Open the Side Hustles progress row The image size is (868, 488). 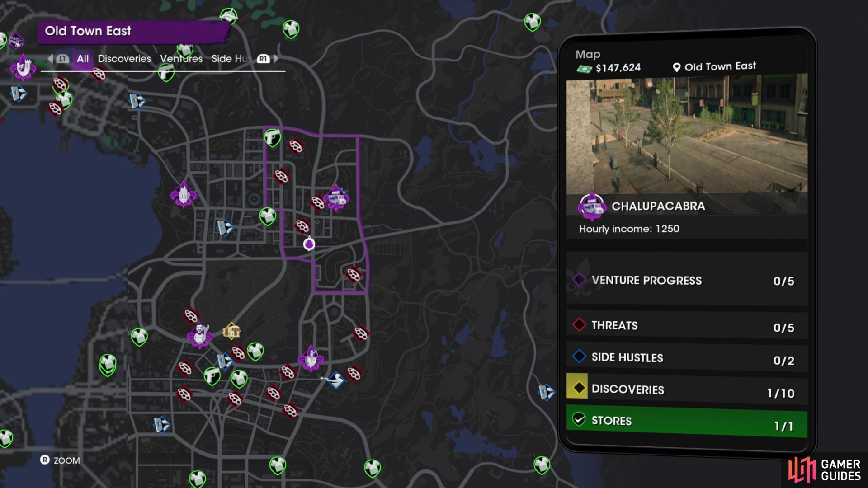(686, 358)
